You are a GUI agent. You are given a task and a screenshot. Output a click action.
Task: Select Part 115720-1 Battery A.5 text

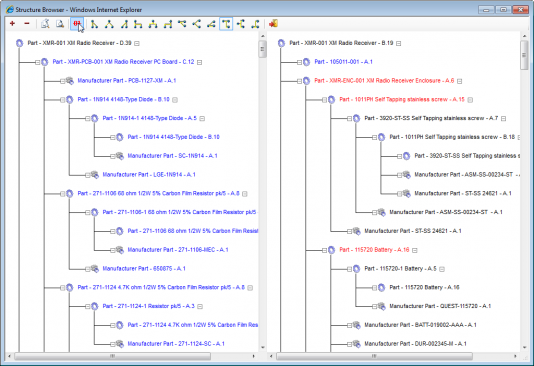coord(400,269)
